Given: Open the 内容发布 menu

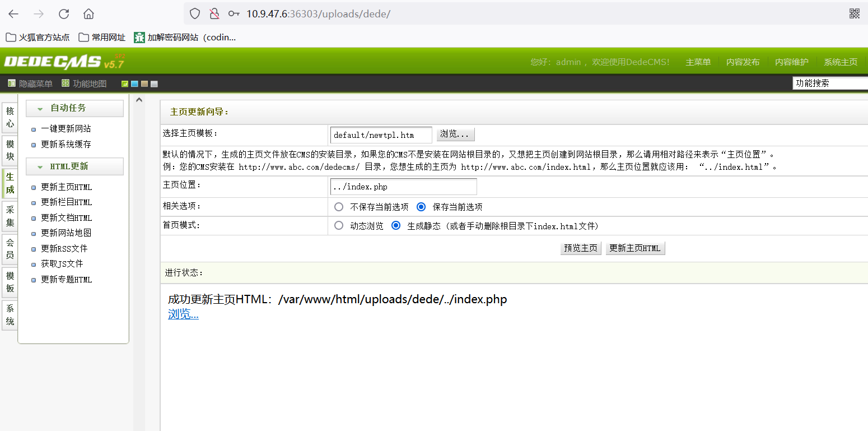Looking at the screenshot, I should pos(743,62).
